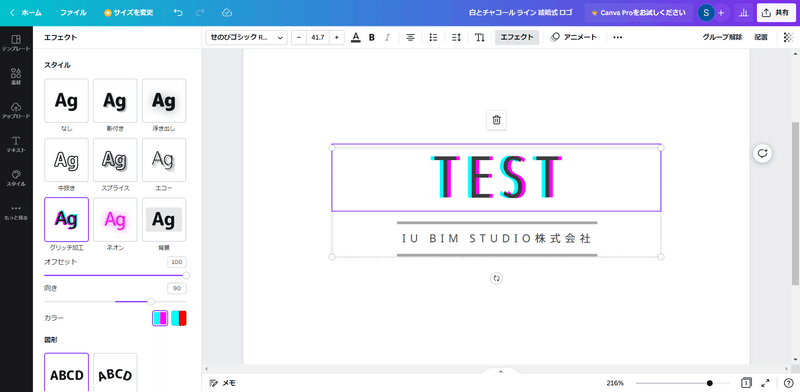Select the None (なし) text style
The height and width of the screenshot is (392, 800).
[66, 101]
